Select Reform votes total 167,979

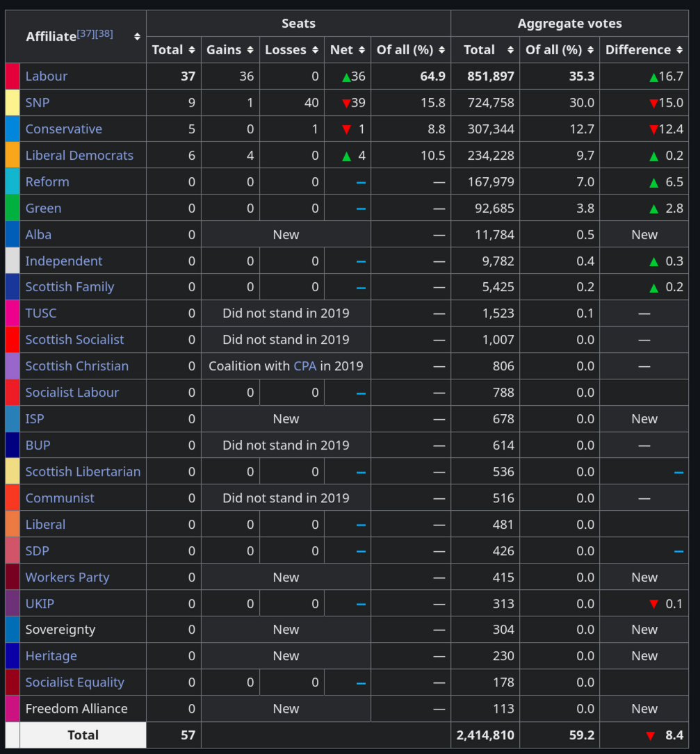coord(491,182)
